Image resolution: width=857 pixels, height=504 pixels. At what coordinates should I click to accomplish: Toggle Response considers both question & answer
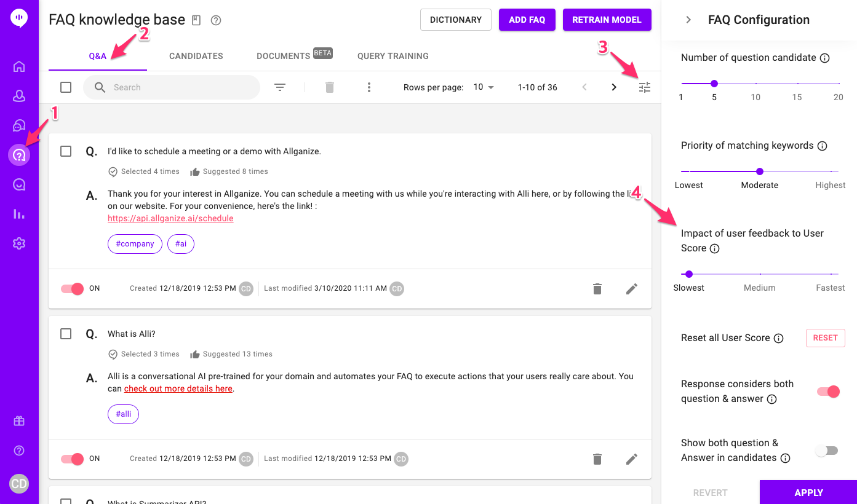(828, 392)
